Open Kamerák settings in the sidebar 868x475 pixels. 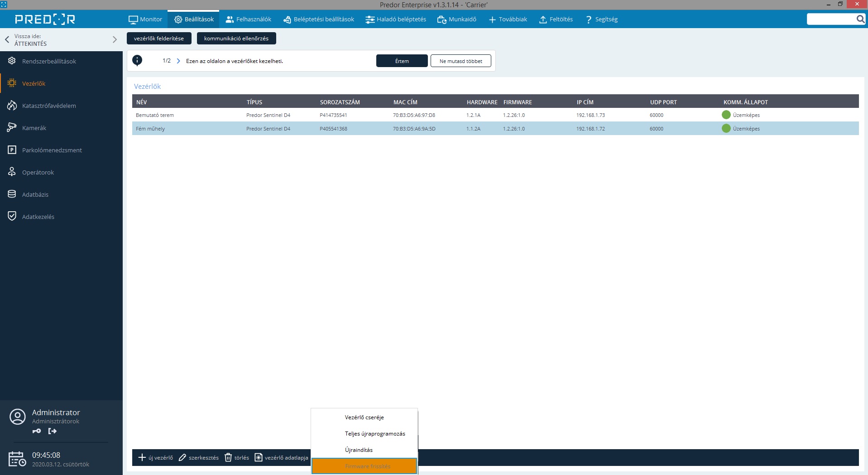click(x=34, y=128)
